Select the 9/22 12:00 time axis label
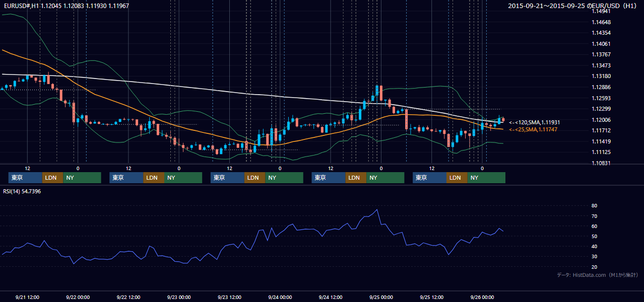This screenshot has width=644, height=302. [x=128, y=297]
